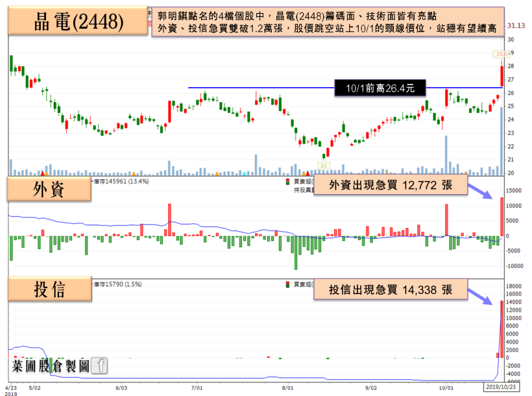Click the 外資出現急買 12,772 張 callout

[x=390, y=186]
